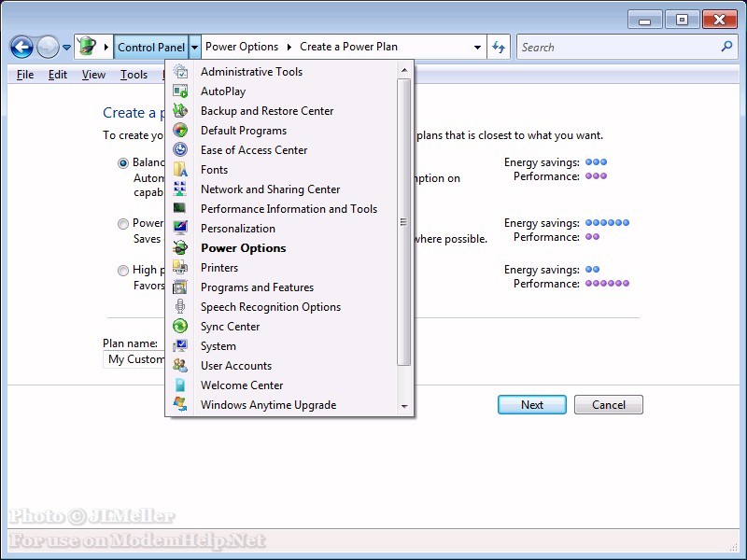Choose Personalization from the list

pyautogui.click(x=238, y=228)
